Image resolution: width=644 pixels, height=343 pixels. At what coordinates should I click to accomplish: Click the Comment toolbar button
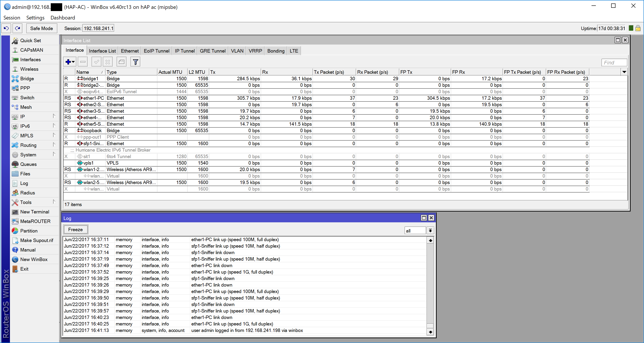coord(122,62)
